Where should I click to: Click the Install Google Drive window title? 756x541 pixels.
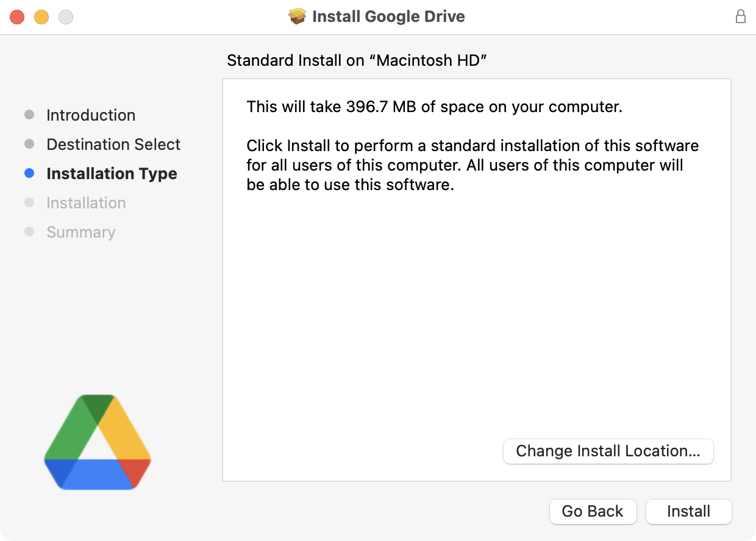tap(388, 16)
